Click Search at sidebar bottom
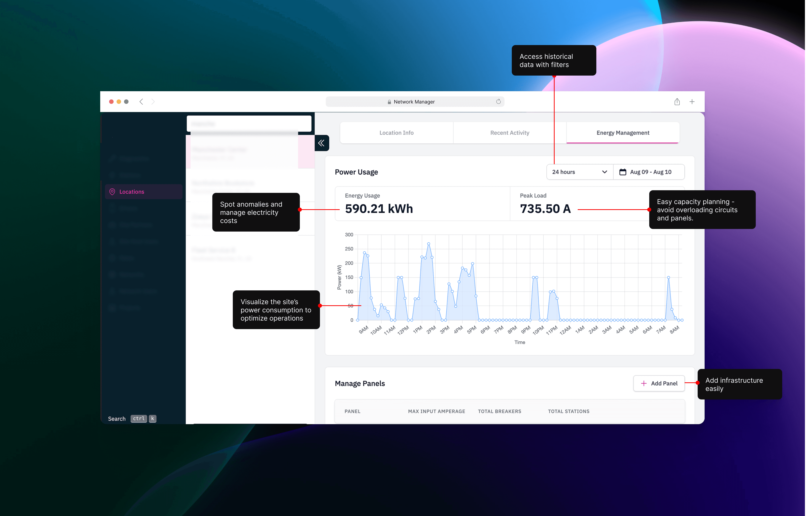Screen dimensions: 812x516 (117, 419)
